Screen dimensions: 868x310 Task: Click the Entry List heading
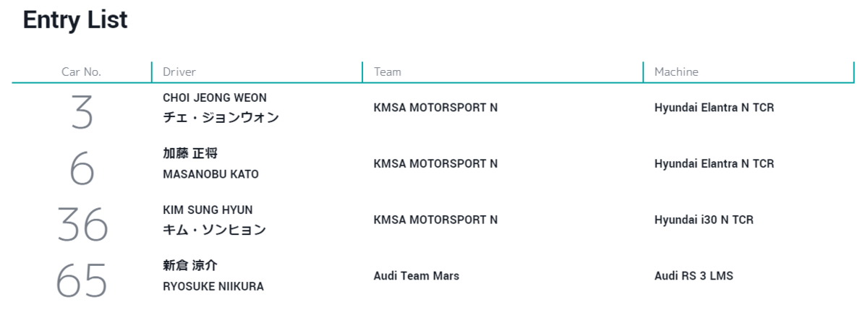point(75,20)
